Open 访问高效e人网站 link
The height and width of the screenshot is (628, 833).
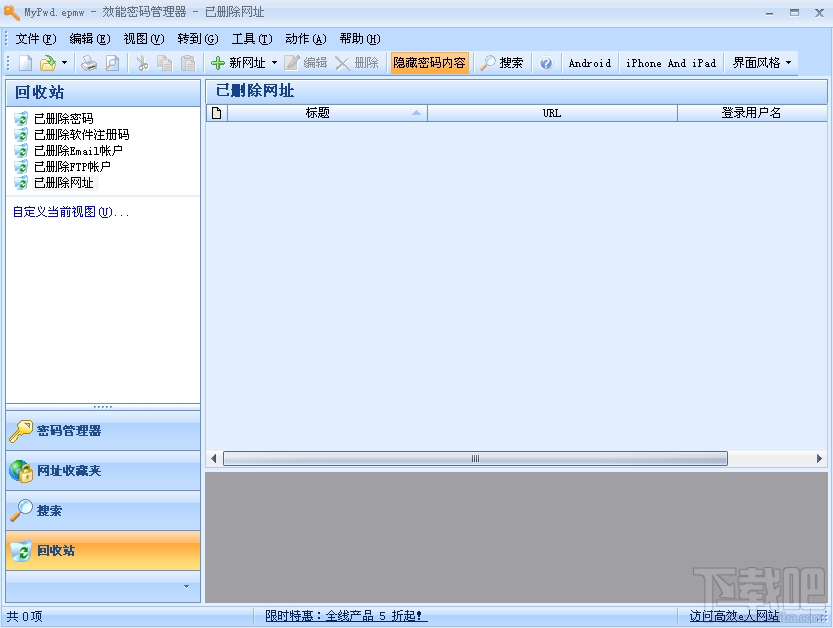[734, 616]
